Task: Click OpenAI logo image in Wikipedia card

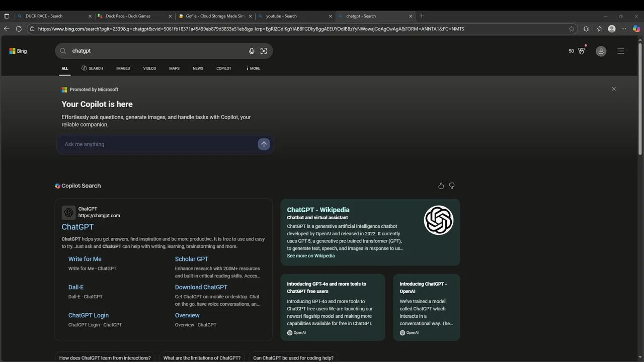Action: 439,220
